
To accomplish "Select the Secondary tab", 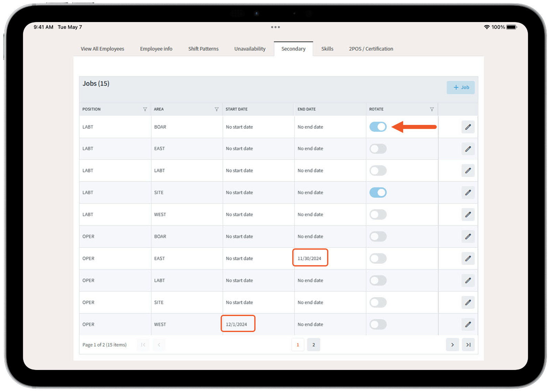I will tap(293, 49).
